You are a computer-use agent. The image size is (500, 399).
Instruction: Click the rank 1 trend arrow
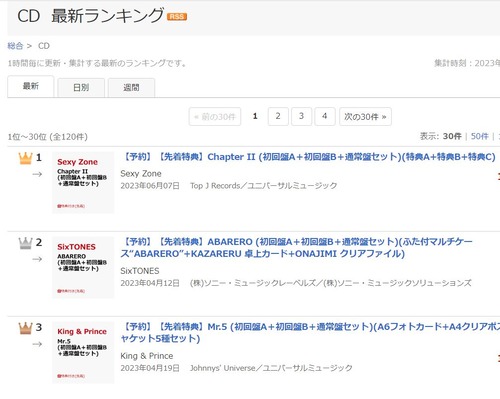(37, 174)
